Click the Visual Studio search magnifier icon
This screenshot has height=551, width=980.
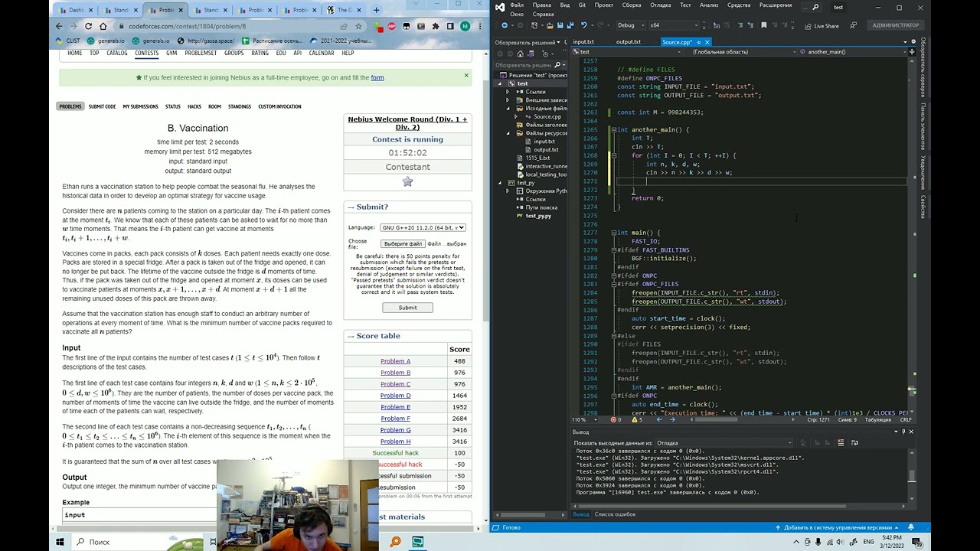tap(815, 8)
